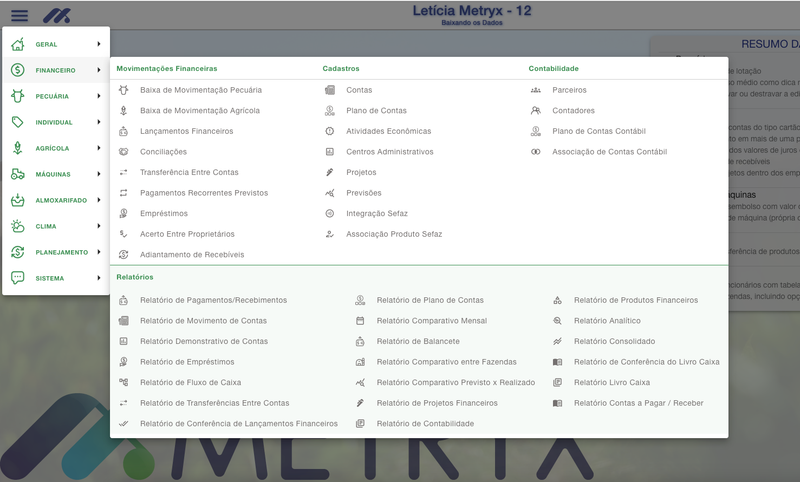Click the Baixa de Movimentação Agrícola icon
Screen dimensions: 800x482
pyautogui.click(x=123, y=110)
